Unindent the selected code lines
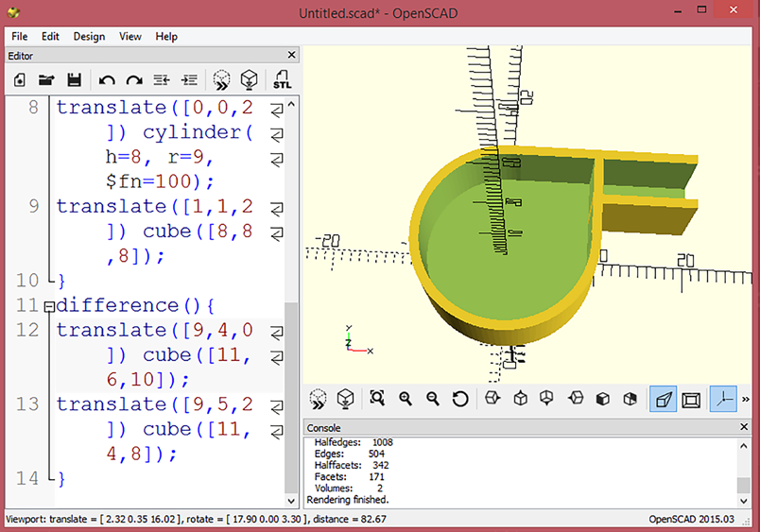The image size is (760, 532). [162, 80]
